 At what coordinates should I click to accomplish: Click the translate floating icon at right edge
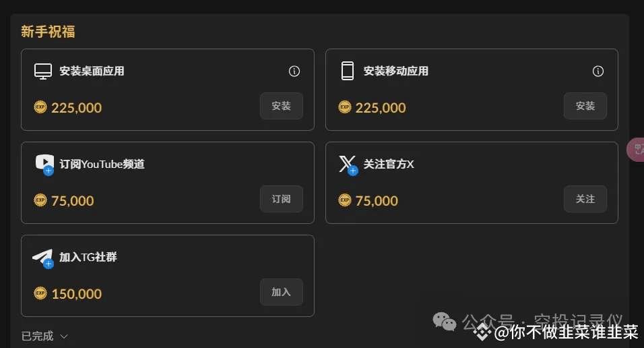point(636,149)
